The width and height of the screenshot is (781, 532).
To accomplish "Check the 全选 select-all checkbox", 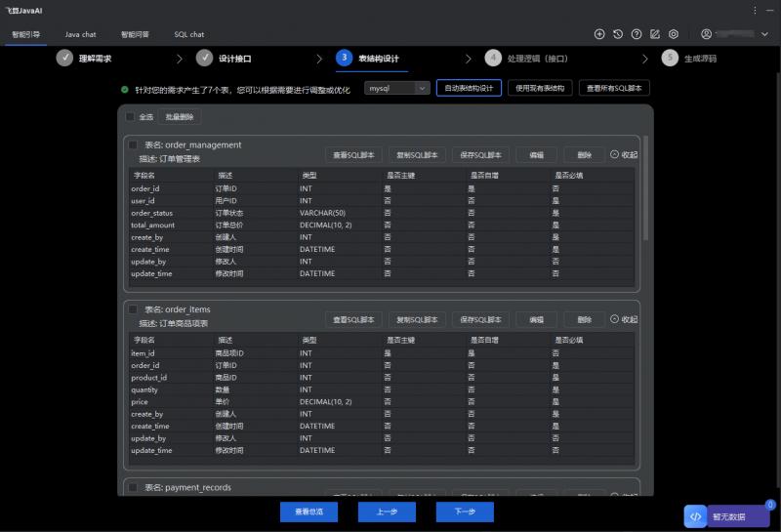I will [x=130, y=117].
